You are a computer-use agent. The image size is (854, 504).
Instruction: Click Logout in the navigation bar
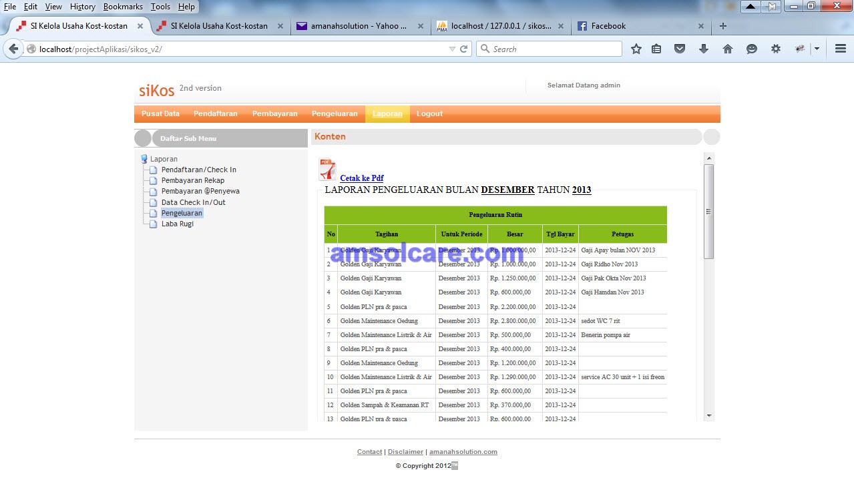tap(430, 114)
